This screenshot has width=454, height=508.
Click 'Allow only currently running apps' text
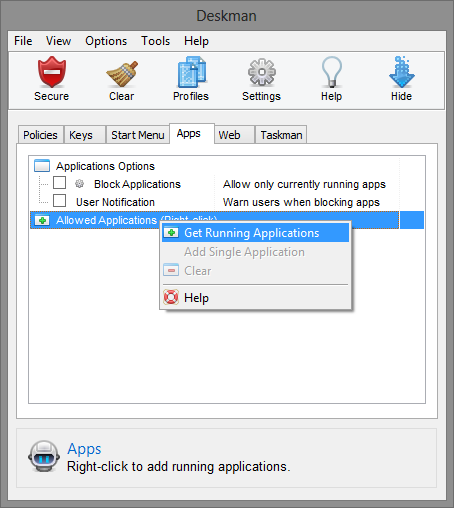pos(304,184)
